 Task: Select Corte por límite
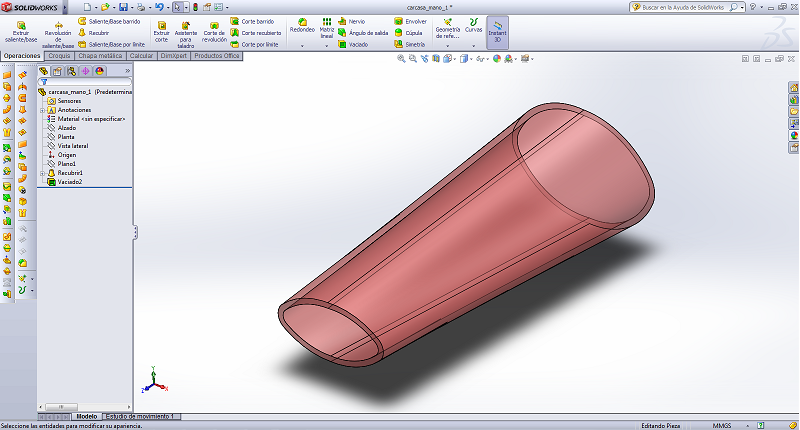254,44
